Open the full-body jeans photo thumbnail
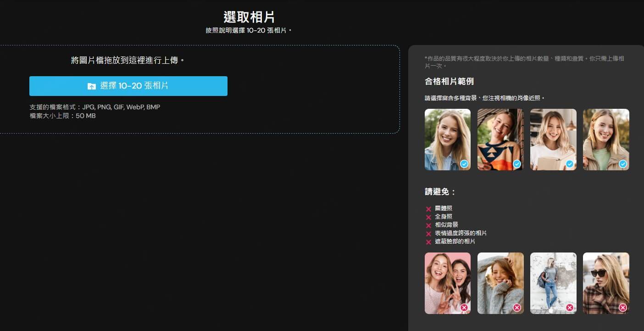The image size is (644, 331). pyautogui.click(x=553, y=283)
